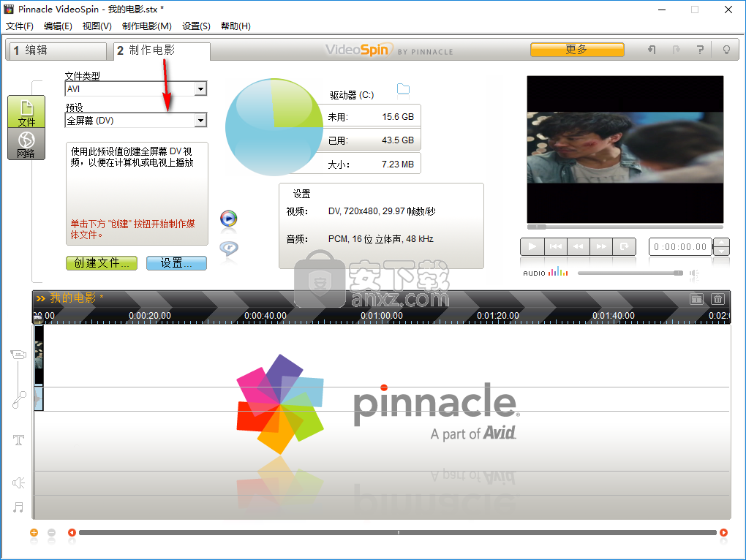
Task: Jump to beginning of the movie
Action: 556,246
